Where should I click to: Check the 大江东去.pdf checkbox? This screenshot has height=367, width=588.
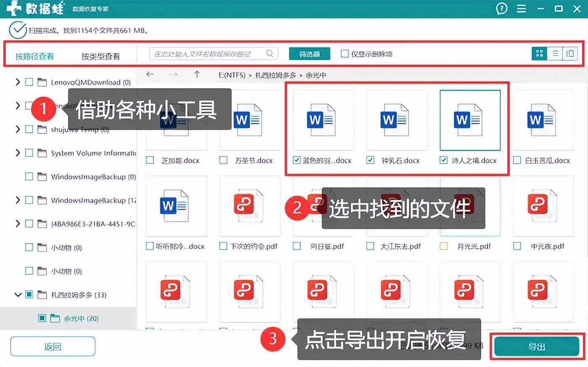(x=370, y=246)
